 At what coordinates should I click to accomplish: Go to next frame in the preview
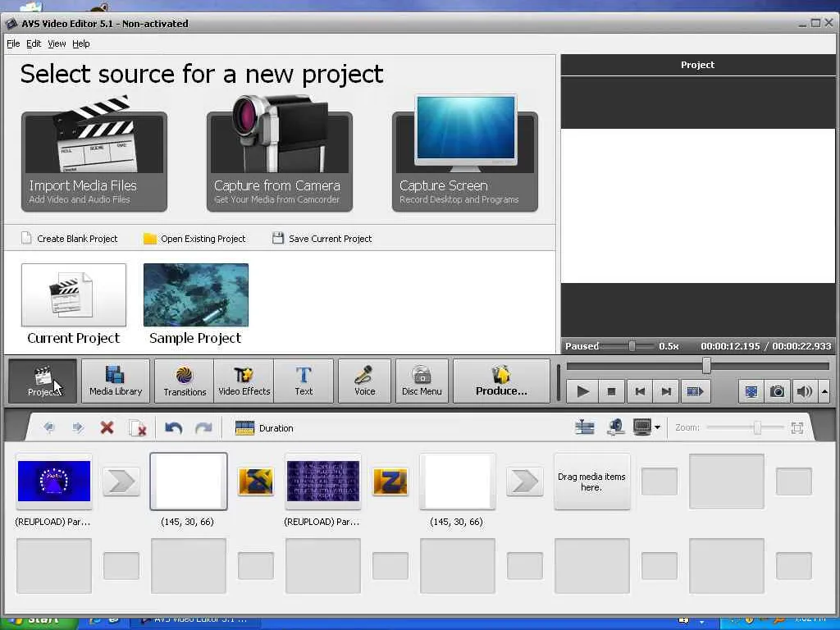click(x=666, y=391)
